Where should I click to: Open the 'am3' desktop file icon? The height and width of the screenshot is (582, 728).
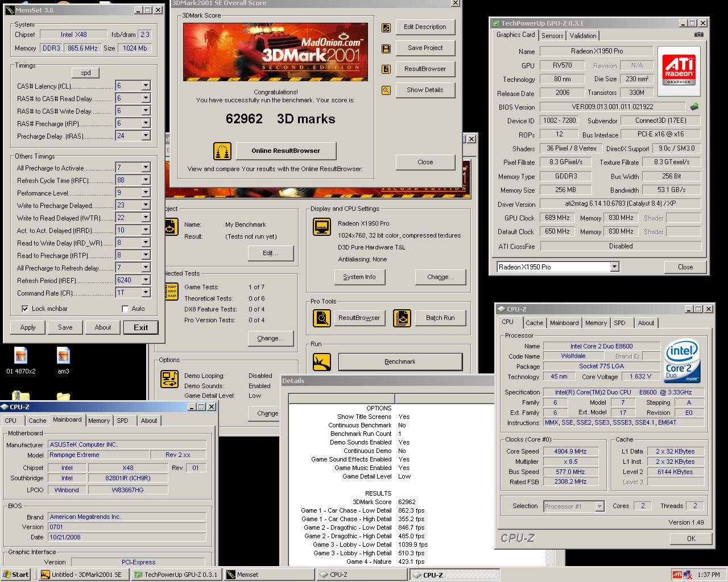pos(63,360)
